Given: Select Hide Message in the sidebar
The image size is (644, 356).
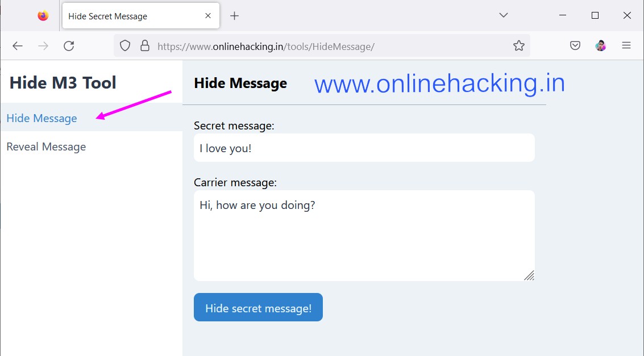Looking at the screenshot, I should click(x=42, y=118).
